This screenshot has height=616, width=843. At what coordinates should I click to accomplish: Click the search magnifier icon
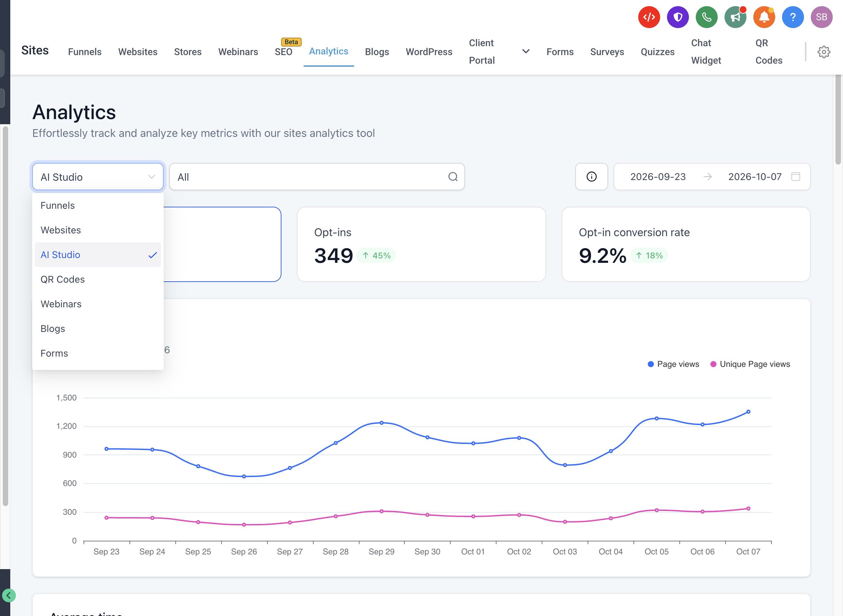(453, 177)
